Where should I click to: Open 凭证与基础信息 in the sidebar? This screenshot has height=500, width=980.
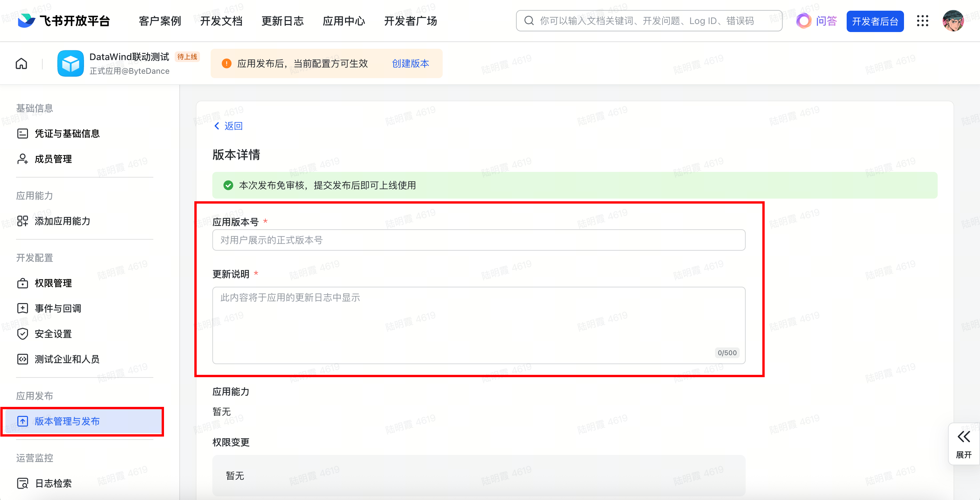coord(67,134)
